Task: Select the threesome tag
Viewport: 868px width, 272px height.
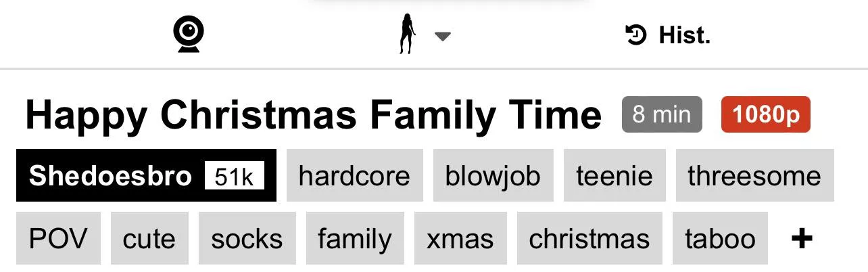Action: pos(754,176)
